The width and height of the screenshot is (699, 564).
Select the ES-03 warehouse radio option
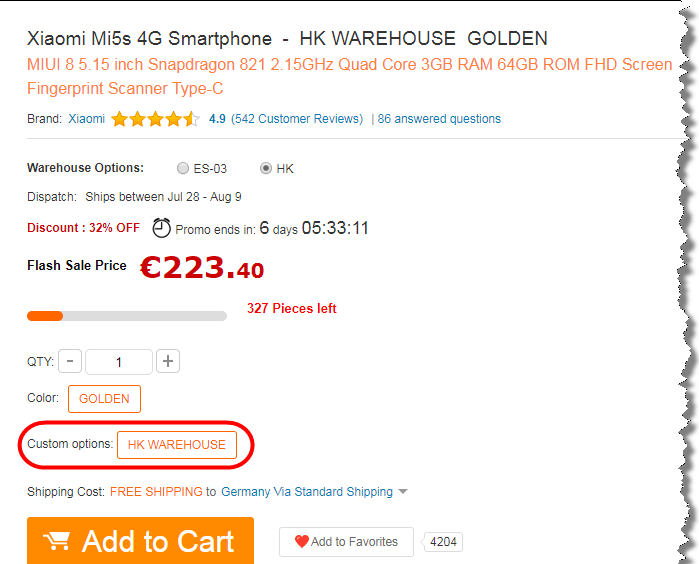[183, 168]
